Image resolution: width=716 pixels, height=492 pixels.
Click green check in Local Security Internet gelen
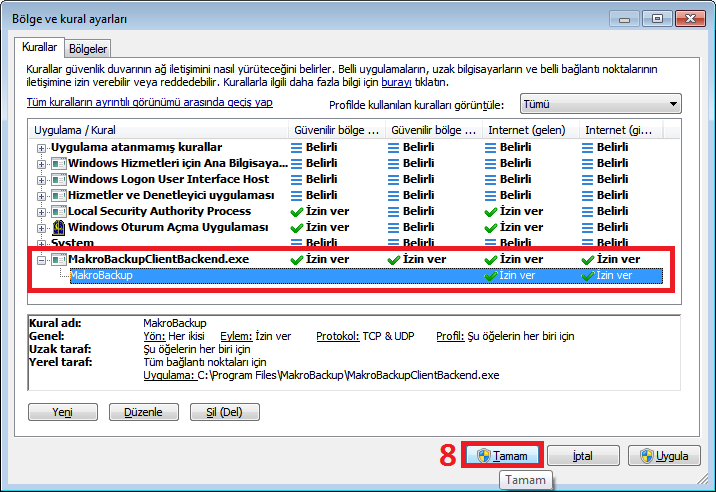[491, 212]
